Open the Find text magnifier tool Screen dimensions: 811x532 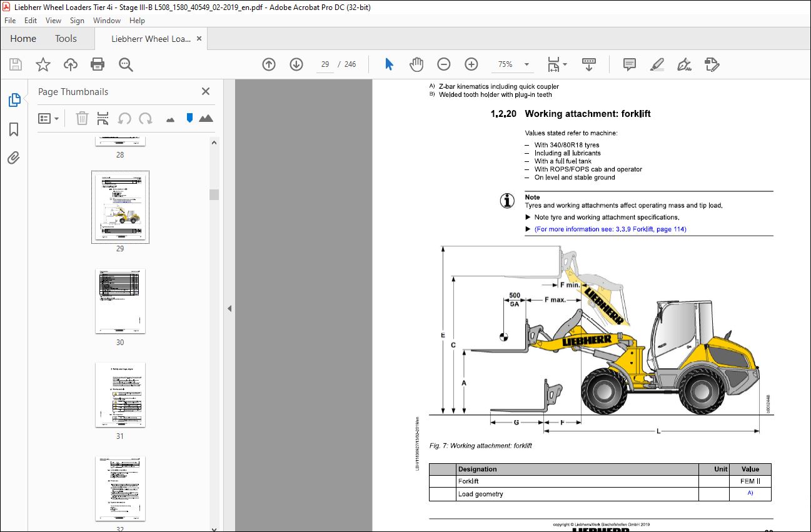pos(126,64)
